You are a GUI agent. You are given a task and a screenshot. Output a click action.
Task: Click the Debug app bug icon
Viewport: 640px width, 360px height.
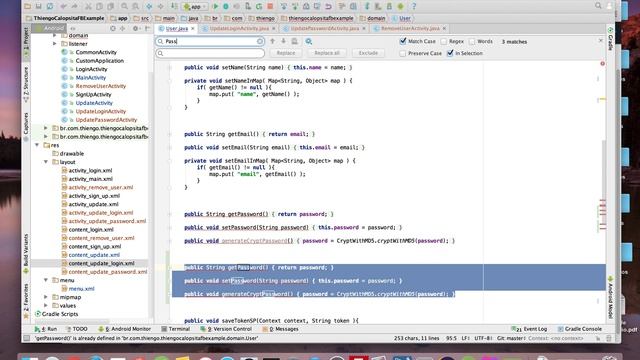[x=226, y=6]
